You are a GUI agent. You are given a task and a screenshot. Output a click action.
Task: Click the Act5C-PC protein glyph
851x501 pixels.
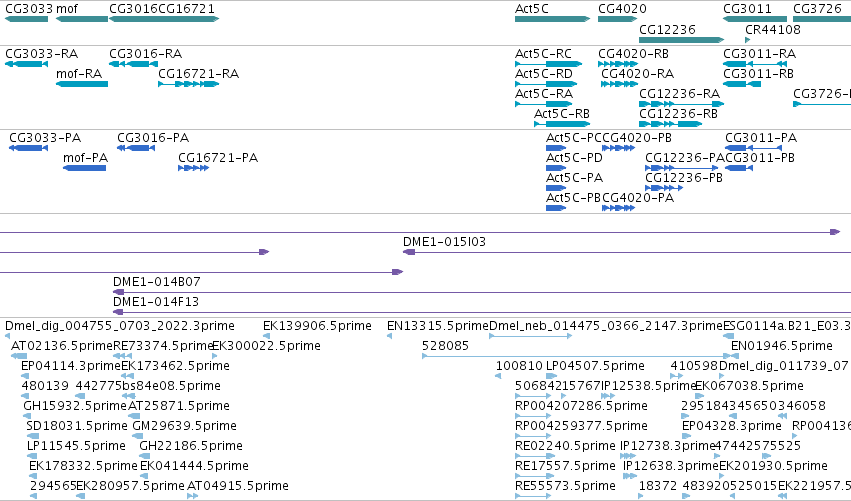[556, 148]
